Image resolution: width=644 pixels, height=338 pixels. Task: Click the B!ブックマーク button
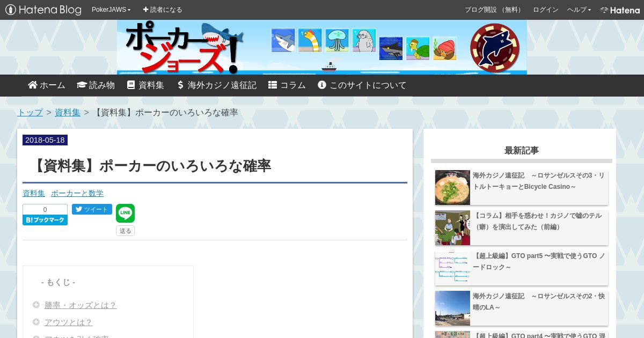(45, 220)
